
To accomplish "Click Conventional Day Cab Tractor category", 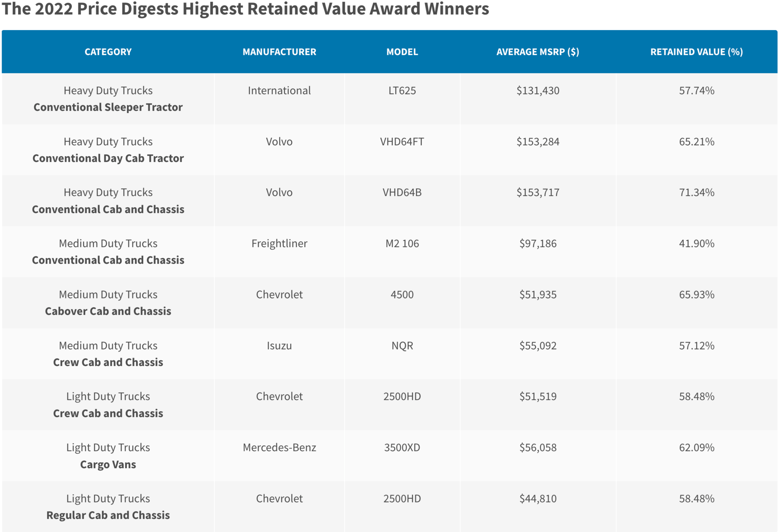I will click(x=108, y=158).
